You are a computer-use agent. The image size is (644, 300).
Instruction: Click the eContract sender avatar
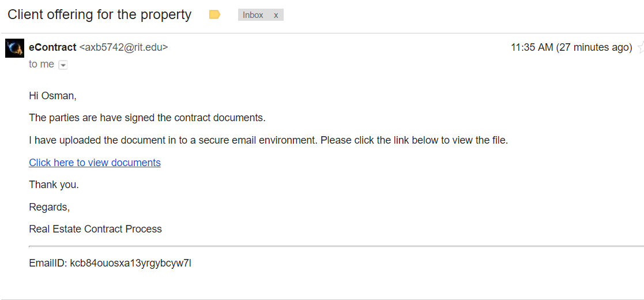(x=14, y=48)
